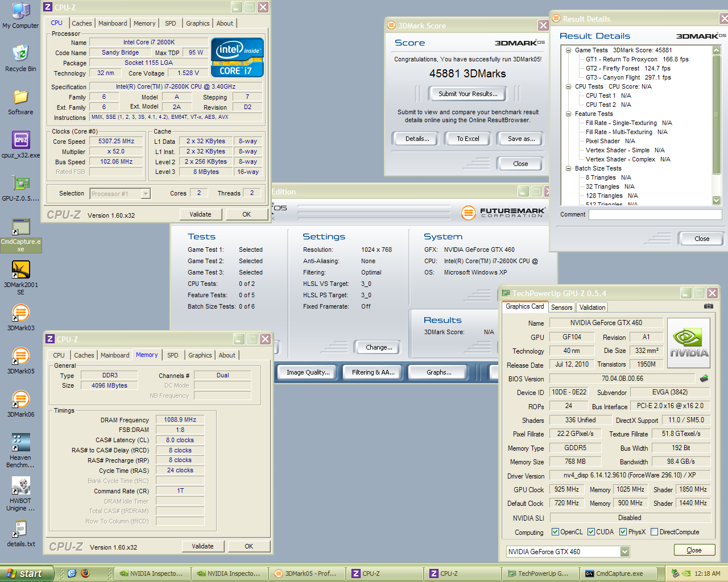Click the first system tray icon next to the NVIDIA icon
728x582 pixels.
(x=675, y=573)
